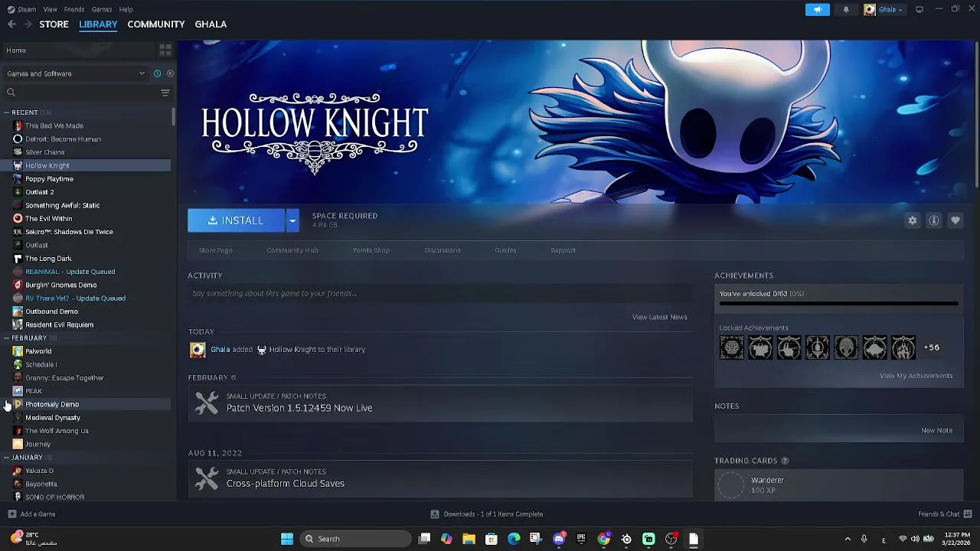Collapse the RECENT category
This screenshot has width=980, height=551.
click(x=6, y=112)
